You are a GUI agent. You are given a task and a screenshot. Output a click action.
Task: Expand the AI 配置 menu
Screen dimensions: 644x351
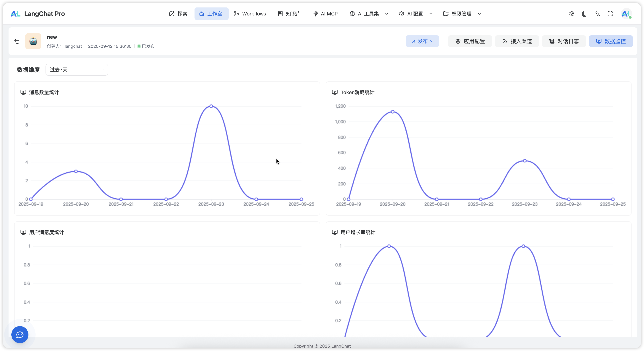(x=416, y=14)
